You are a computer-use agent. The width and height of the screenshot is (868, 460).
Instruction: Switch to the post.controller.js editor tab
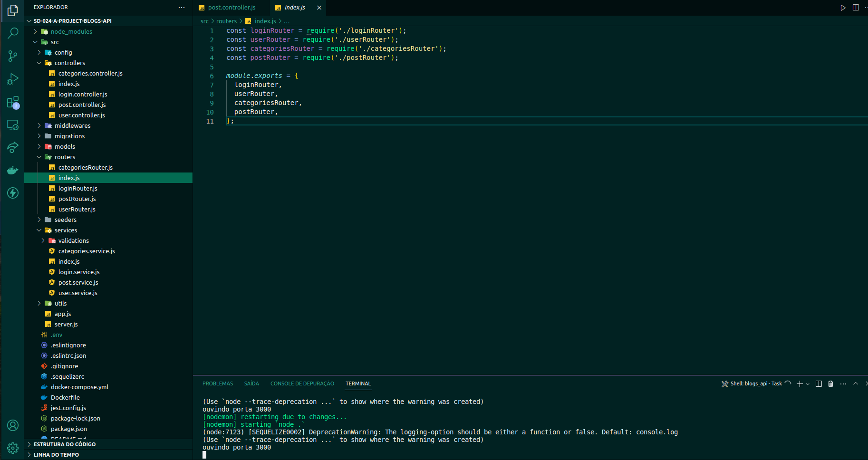tap(231, 8)
